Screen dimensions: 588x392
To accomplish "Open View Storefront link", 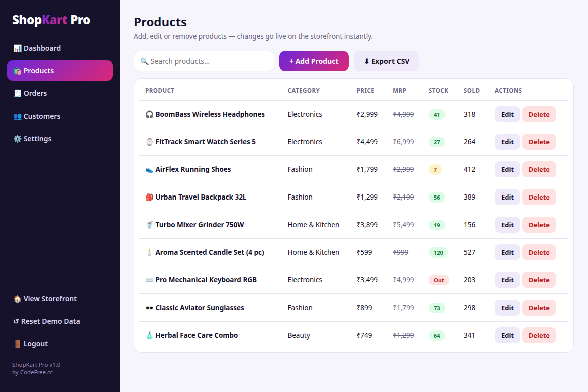I will coord(60,299).
